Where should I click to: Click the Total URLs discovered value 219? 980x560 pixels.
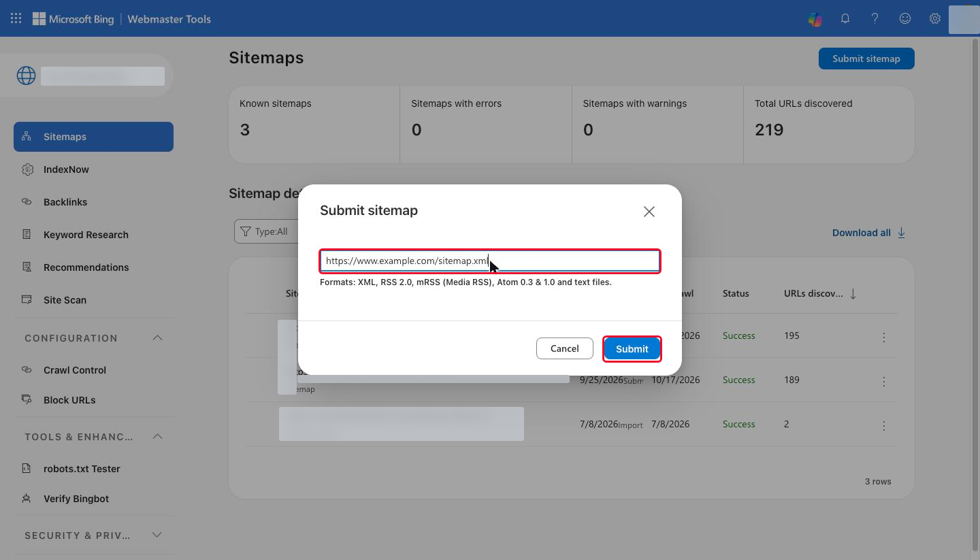pos(769,130)
